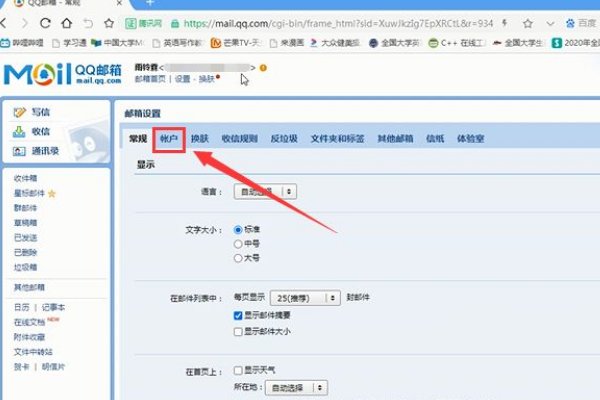
Task: Open the 英语写作 bookmark
Action: 178,43
